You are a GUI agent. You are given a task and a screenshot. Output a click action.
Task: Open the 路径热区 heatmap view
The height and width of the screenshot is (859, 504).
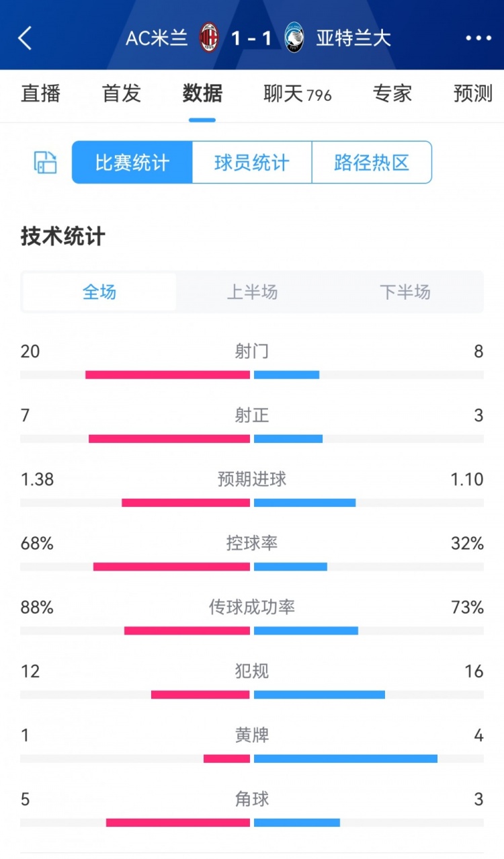click(x=371, y=163)
